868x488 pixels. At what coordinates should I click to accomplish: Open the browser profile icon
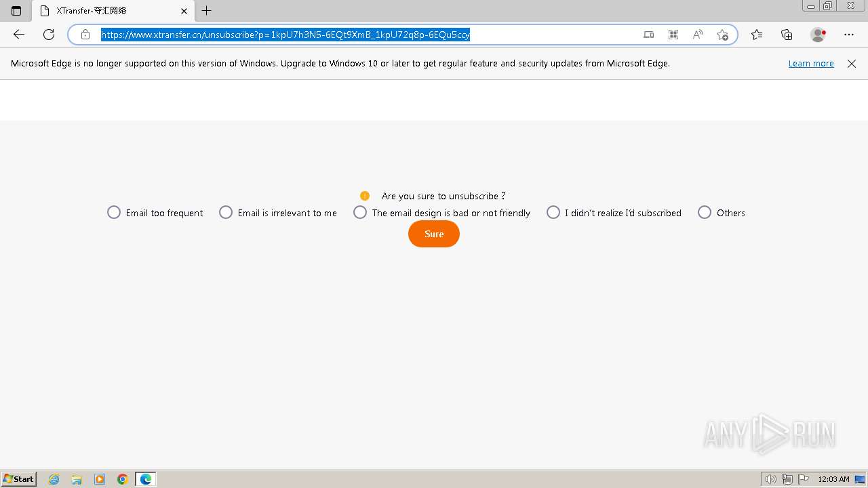818,35
